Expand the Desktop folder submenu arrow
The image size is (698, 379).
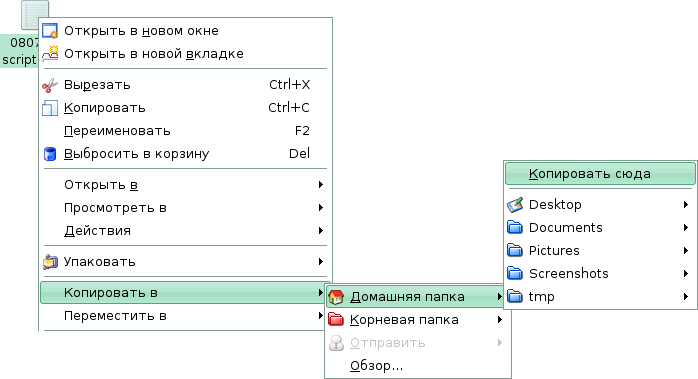[x=686, y=205]
